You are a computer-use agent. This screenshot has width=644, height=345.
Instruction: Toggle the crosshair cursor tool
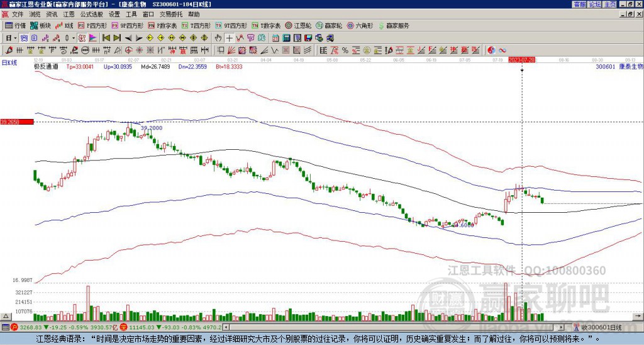tap(229, 38)
